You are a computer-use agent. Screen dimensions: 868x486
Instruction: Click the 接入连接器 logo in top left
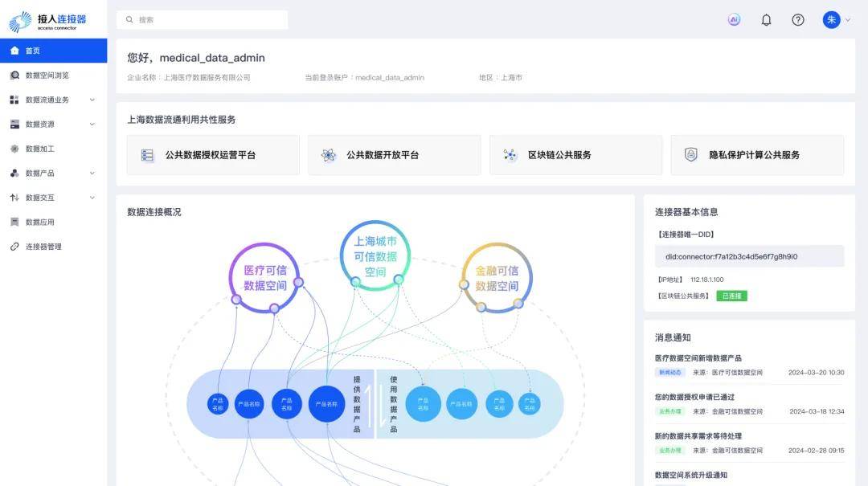pos(48,20)
